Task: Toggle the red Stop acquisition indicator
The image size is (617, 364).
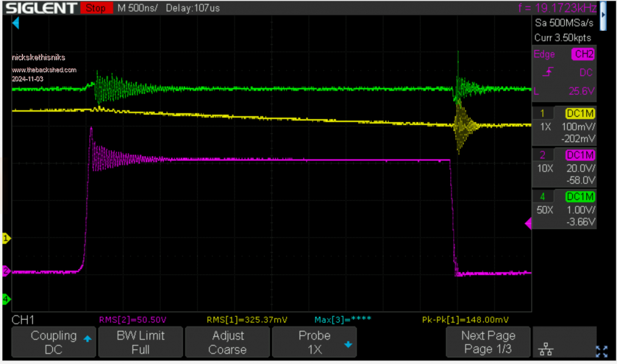Action: tap(95, 8)
